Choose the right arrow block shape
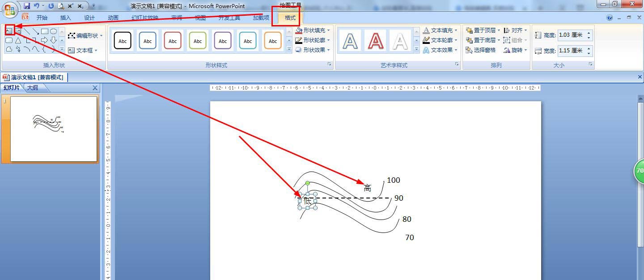Viewport: 644px width, 280px height. click(44, 40)
